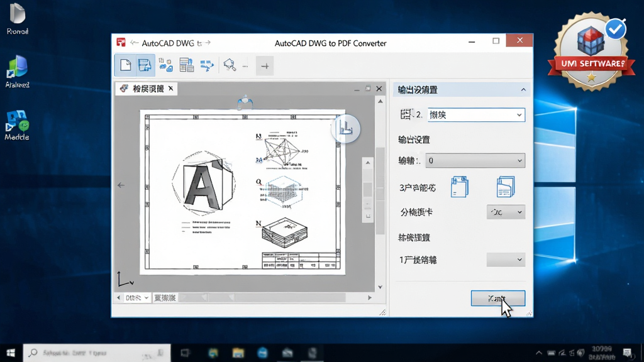Close the inner preview panel
This screenshot has width=644, height=362.
(379, 88)
